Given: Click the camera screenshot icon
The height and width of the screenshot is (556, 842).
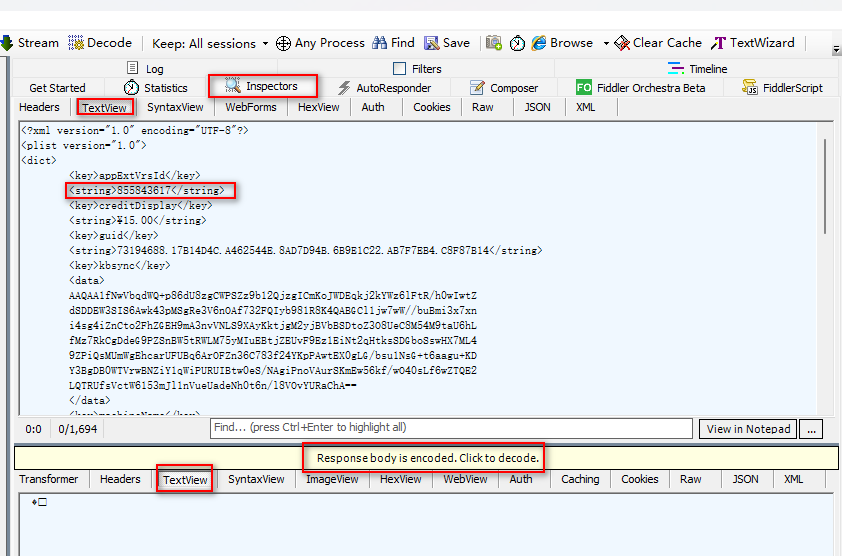Looking at the screenshot, I should point(493,43).
